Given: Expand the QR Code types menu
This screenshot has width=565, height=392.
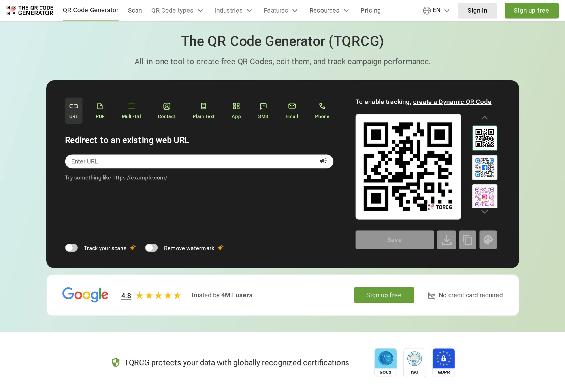Looking at the screenshot, I should pyautogui.click(x=177, y=11).
